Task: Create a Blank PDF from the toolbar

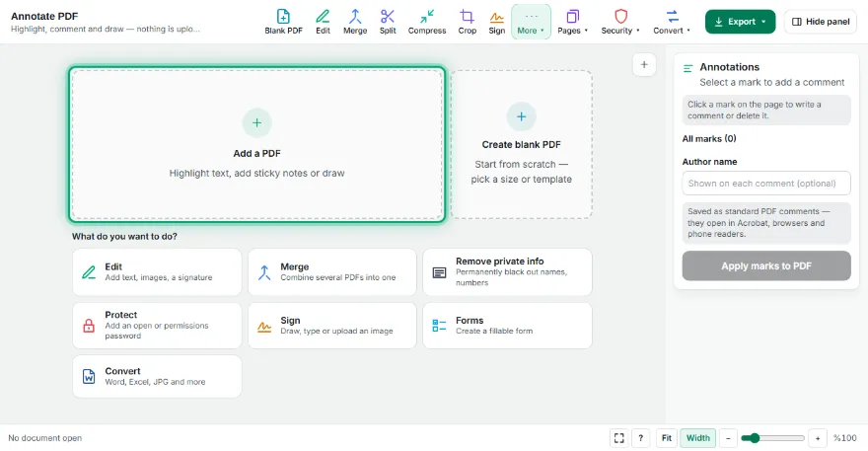Action: [x=283, y=22]
